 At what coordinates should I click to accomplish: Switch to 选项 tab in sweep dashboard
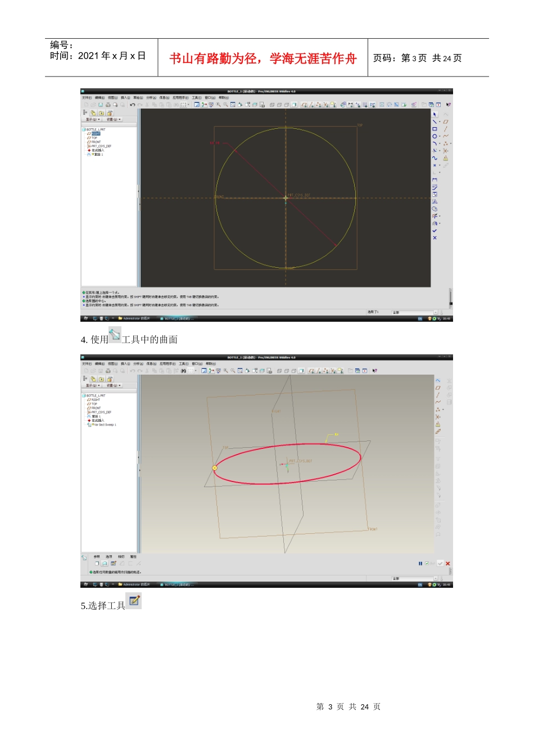(109, 557)
